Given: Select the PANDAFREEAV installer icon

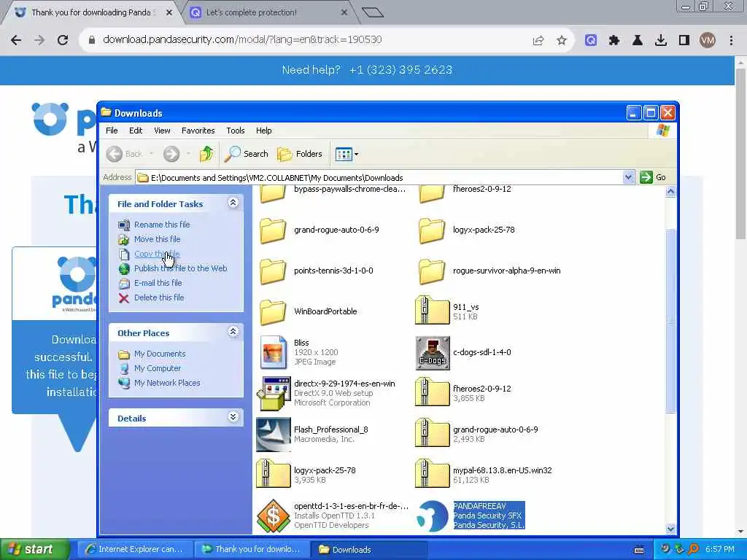Looking at the screenshot, I should pyautogui.click(x=432, y=516).
